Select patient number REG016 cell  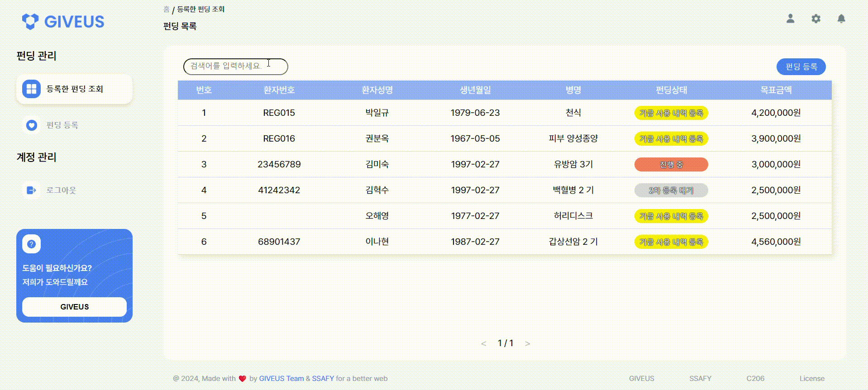pyautogui.click(x=279, y=138)
